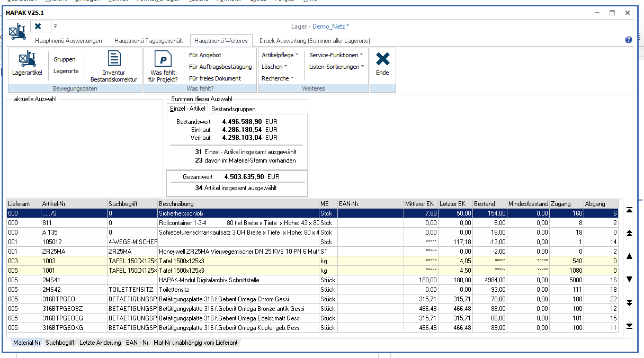The width and height of the screenshot is (644, 358).
Task: Page up with double-up arrow
Action: (x=629, y=233)
